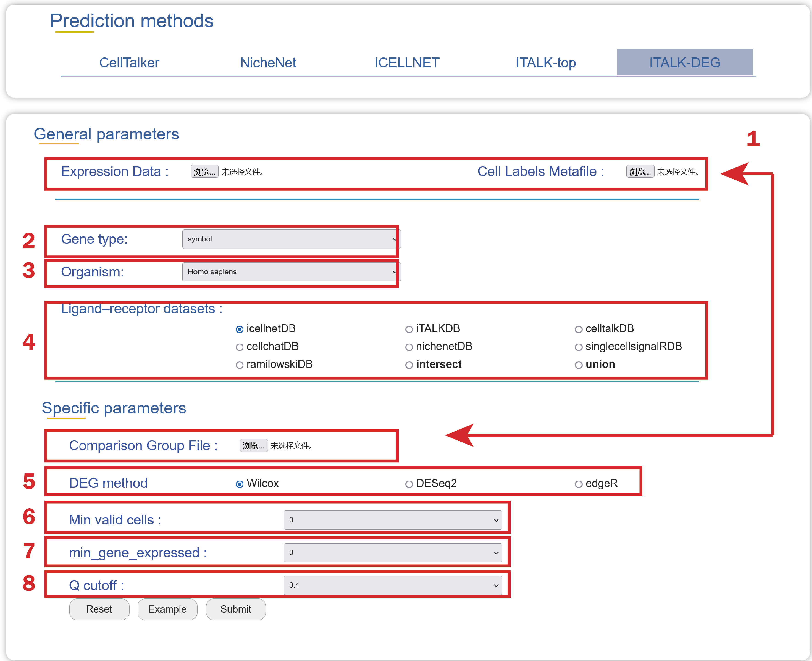The image size is (812, 661).
Task: Select edgeR DEG method
Action: (578, 484)
